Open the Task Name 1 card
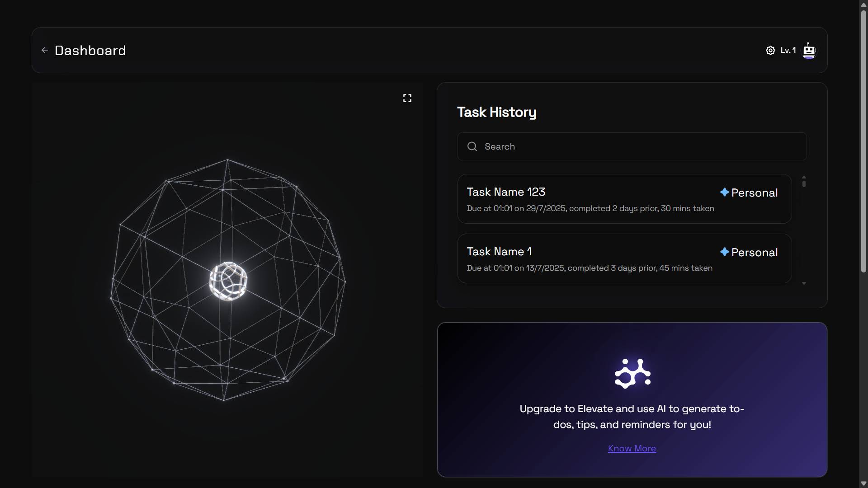The height and width of the screenshot is (488, 868). [624, 258]
